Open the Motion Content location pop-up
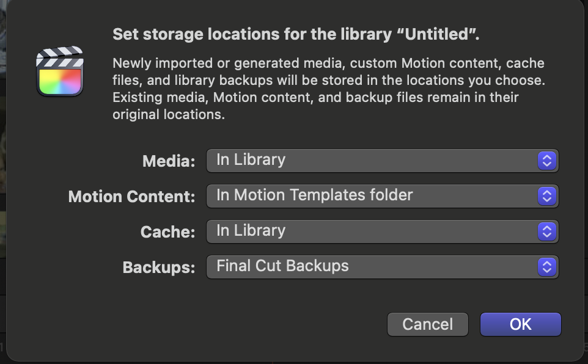The image size is (588, 364). click(382, 196)
